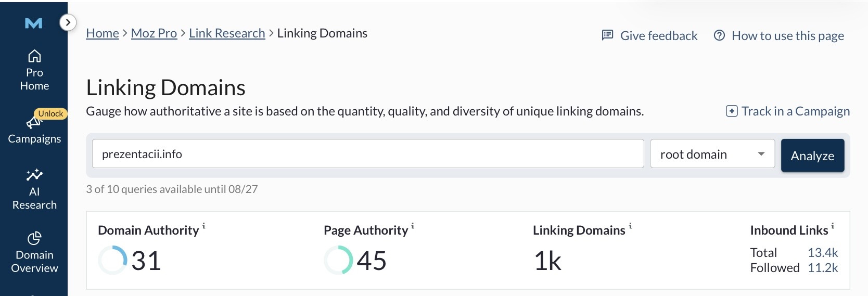The image size is (868, 296).
Task: Open Domain Overview pie chart icon
Action: coord(34,238)
